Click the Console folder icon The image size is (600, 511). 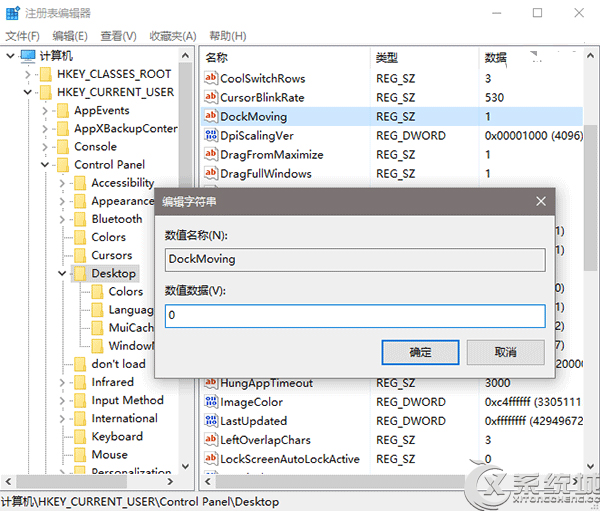[63, 147]
